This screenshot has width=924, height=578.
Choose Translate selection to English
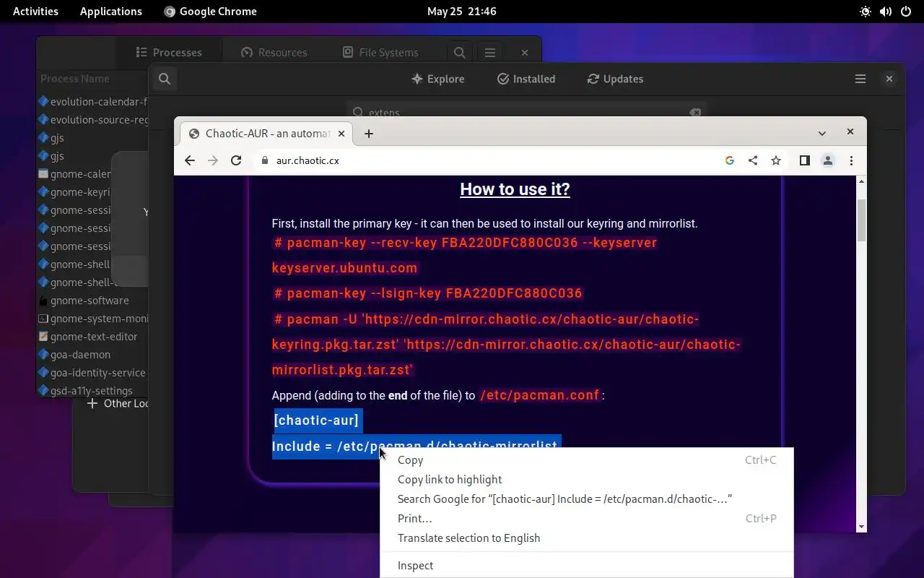click(586, 538)
